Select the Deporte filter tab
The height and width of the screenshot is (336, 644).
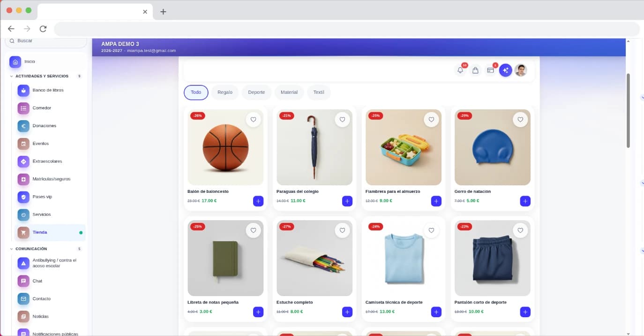pos(256,92)
